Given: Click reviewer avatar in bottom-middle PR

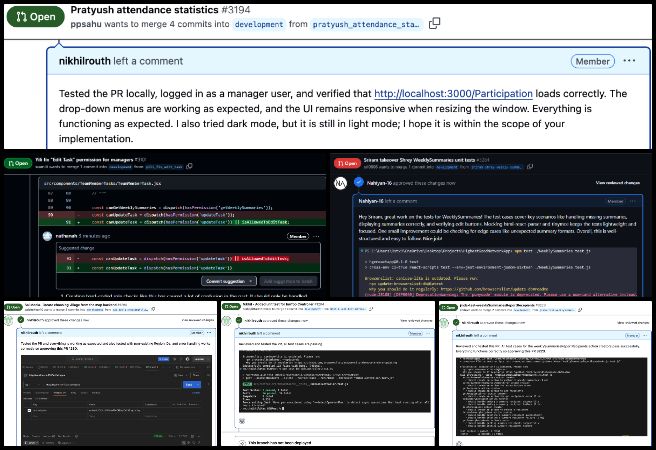Looking at the screenshot, I should 226,320.
